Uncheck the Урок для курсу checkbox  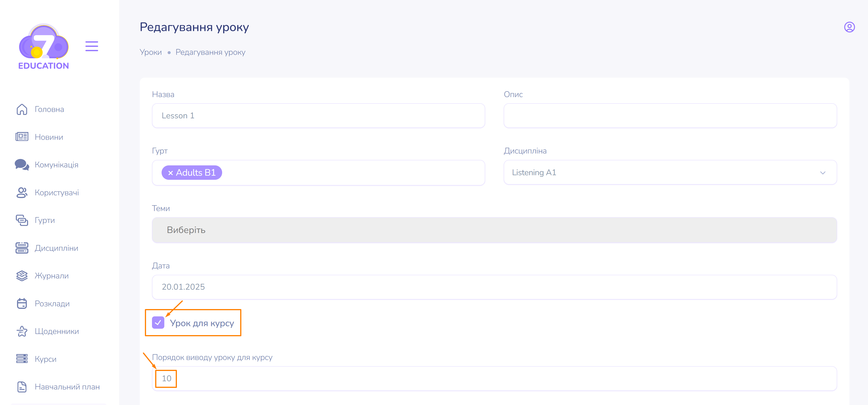(158, 323)
